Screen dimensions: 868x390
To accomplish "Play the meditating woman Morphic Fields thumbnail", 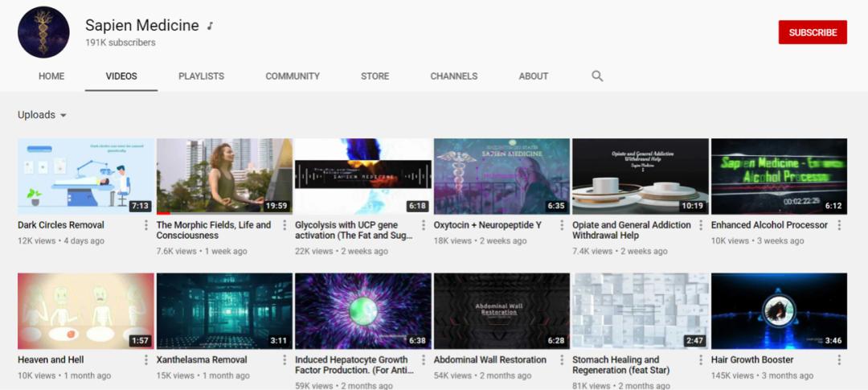I will [x=224, y=176].
